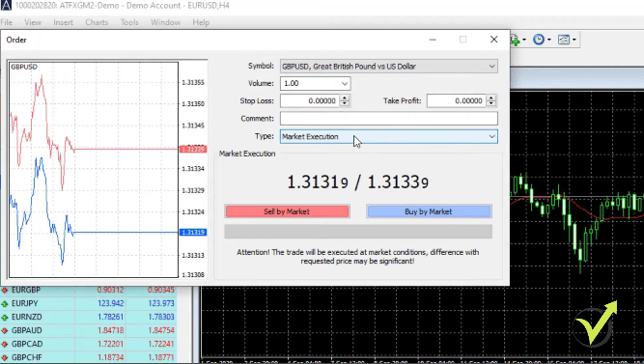
Task: Click the red arrow icon beside GBPCHF
Action: [x=5, y=358]
